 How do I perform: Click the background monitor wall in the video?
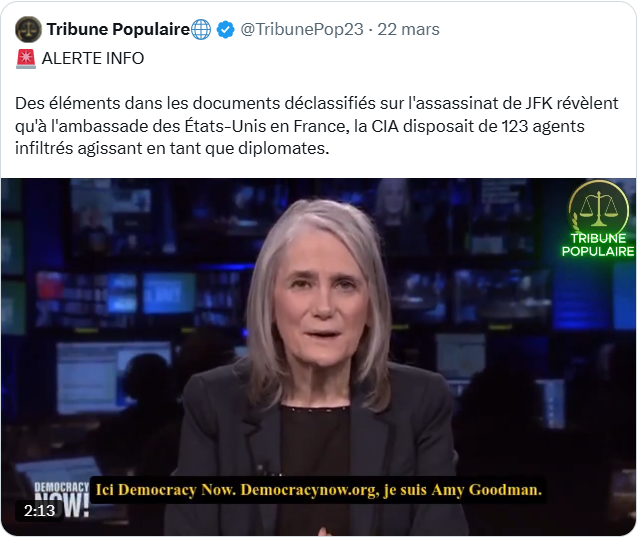coord(123,286)
